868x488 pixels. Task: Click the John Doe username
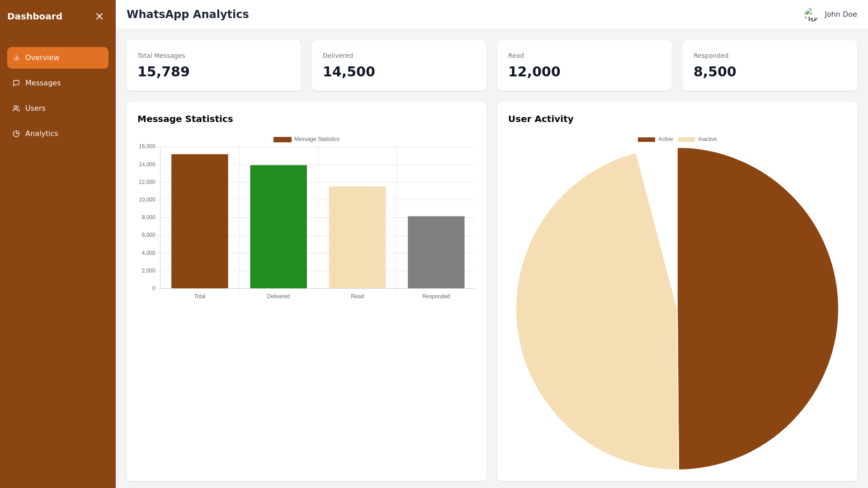[840, 14]
